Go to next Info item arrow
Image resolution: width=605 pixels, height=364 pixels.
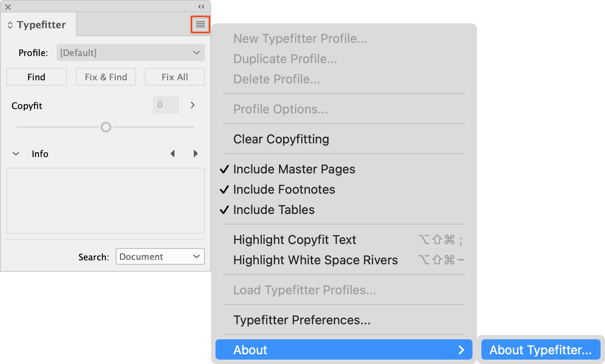point(196,154)
